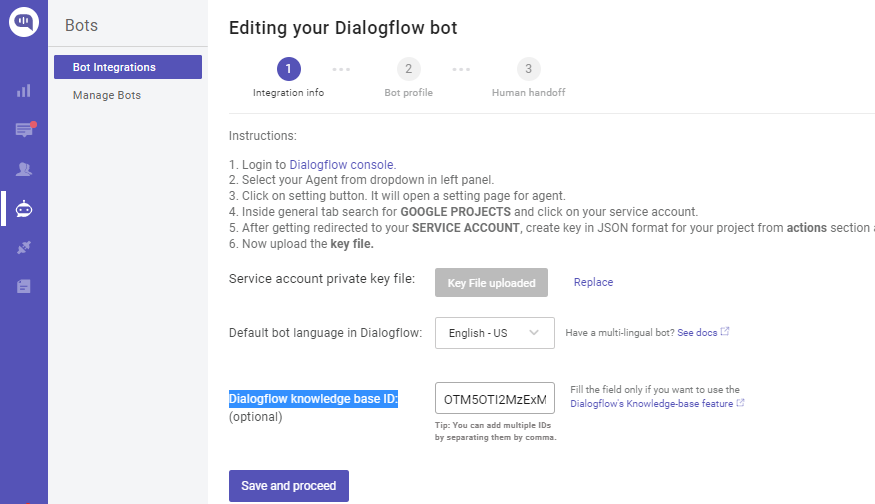Open conversations icon with red notification dot
Screen dimensions: 875x504
pos(24,130)
